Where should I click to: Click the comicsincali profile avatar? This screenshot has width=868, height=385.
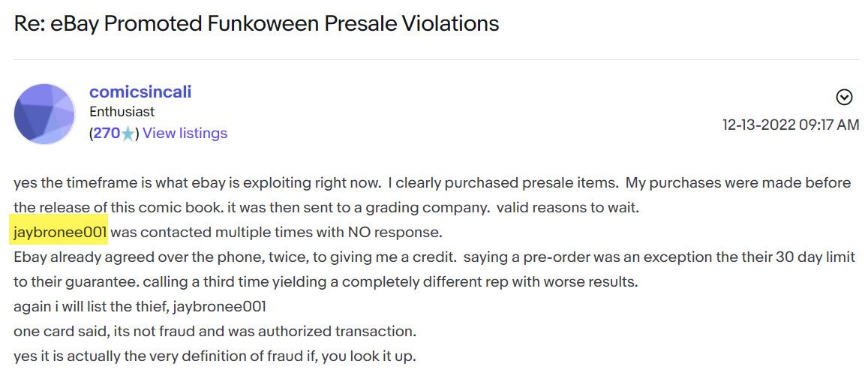44,113
